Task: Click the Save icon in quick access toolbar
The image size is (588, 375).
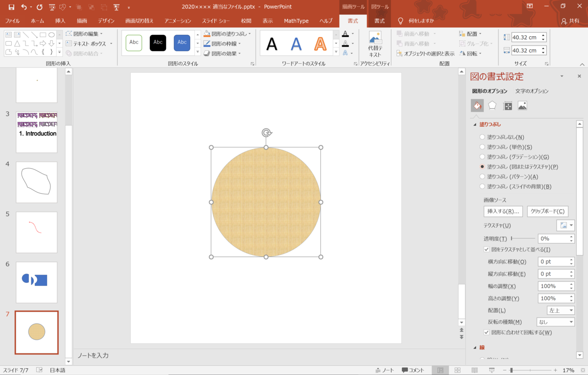Action: coord(11,7)
